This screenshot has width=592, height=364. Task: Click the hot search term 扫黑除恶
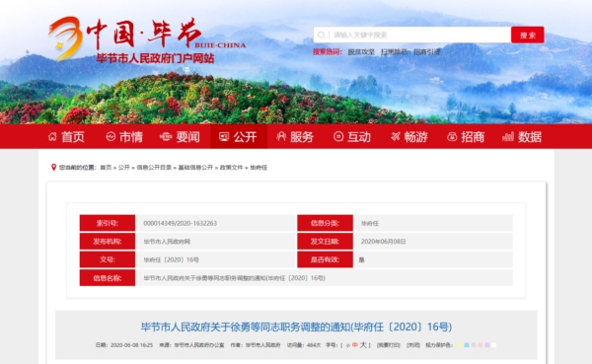[394, 52]
